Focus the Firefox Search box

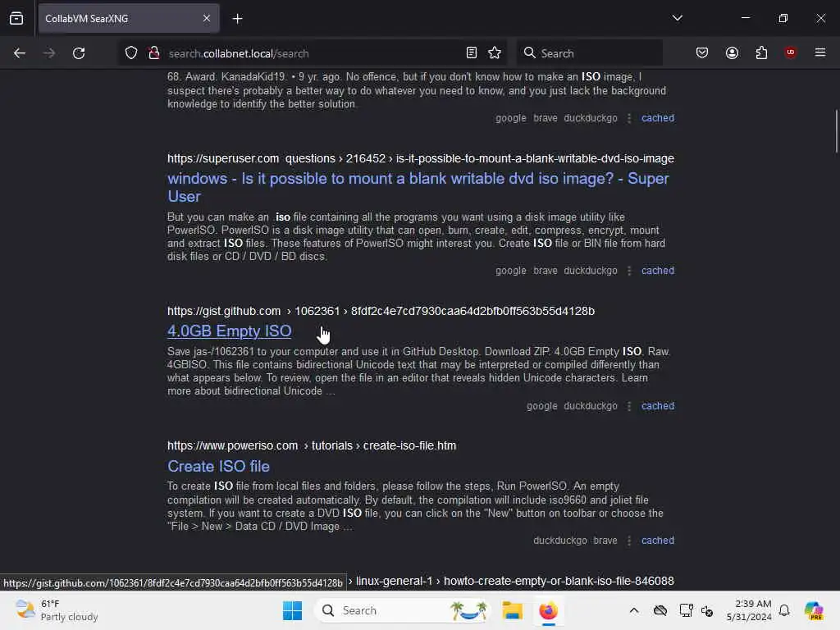(x=589, y=53)
